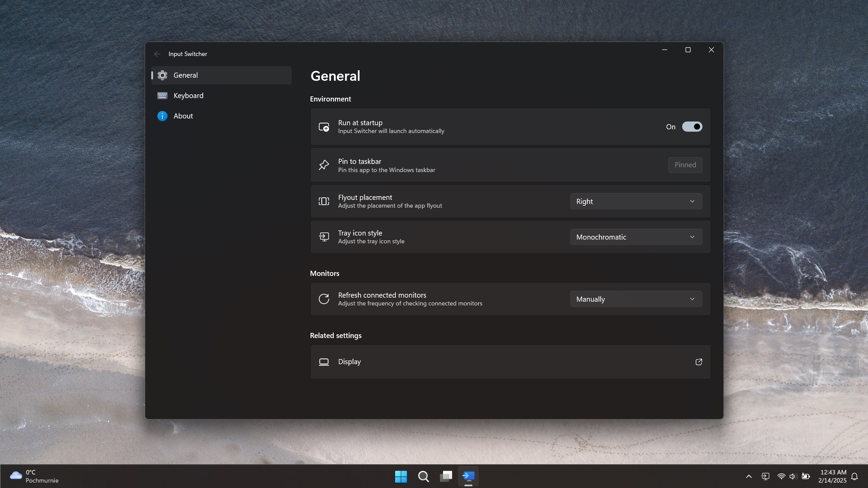Click the back arrow in the title bar
This screenshot has height=488, width=868.
point(157,54)
